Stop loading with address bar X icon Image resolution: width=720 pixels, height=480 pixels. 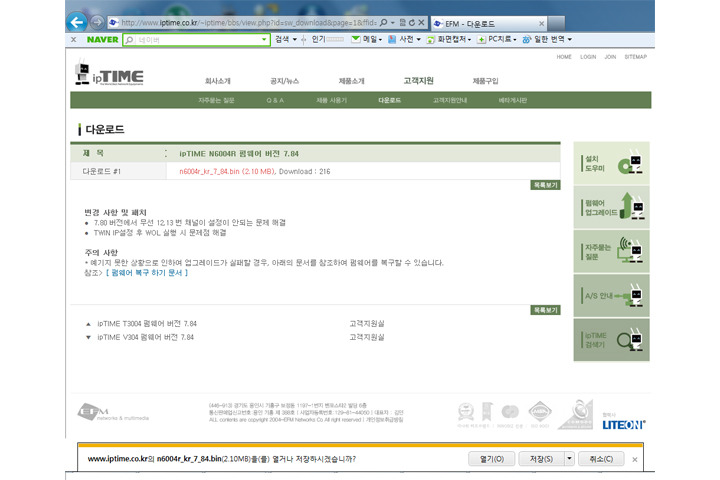tap(421, 23)
